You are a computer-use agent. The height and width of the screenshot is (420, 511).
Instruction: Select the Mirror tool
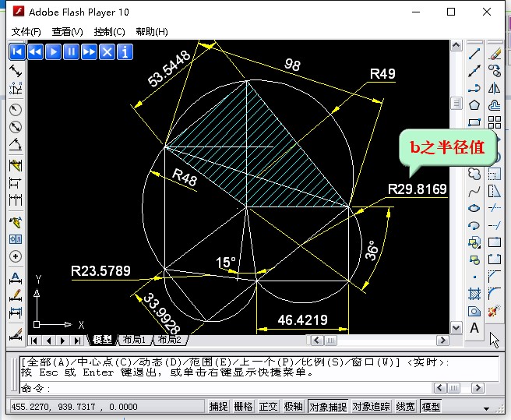(x=495, y=88)
